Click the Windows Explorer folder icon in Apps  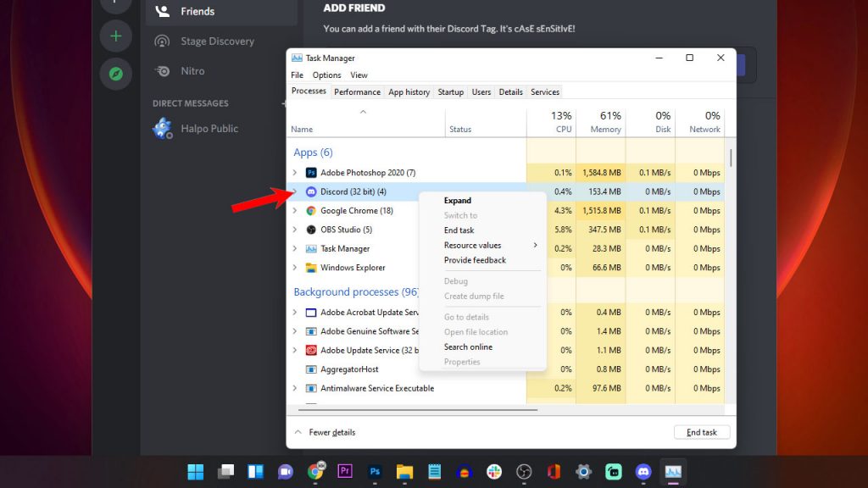tap(311, 267)
